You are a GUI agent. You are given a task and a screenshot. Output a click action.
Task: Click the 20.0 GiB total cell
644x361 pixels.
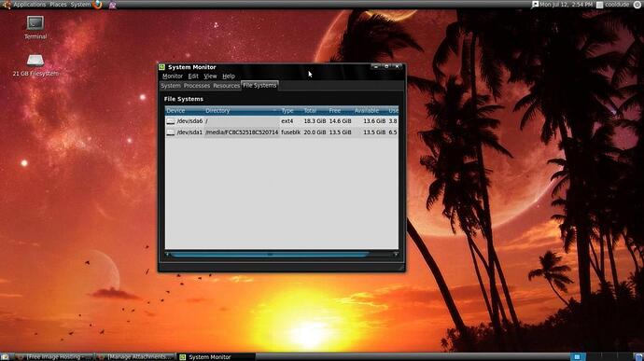[x=315, y=132]
